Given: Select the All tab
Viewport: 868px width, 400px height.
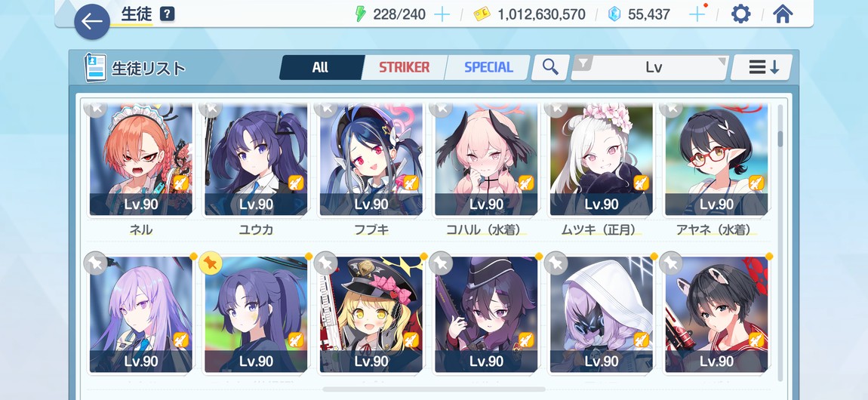Looking at the screenshot, I should tap(320, 67).
